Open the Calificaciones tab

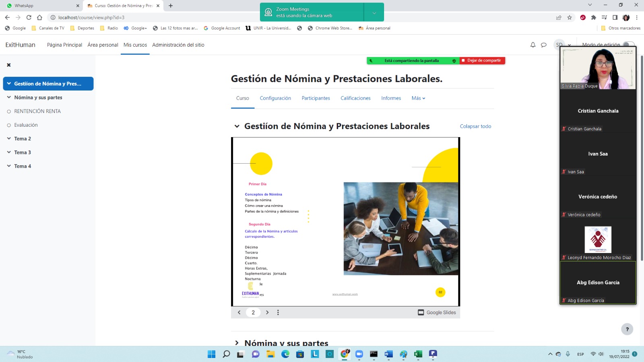[355, 98]
